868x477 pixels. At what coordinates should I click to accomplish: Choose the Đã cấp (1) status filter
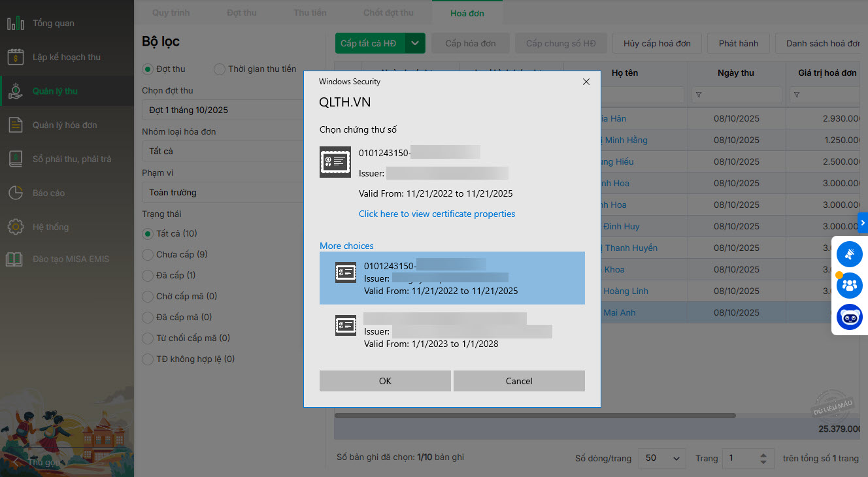[148, 276]
